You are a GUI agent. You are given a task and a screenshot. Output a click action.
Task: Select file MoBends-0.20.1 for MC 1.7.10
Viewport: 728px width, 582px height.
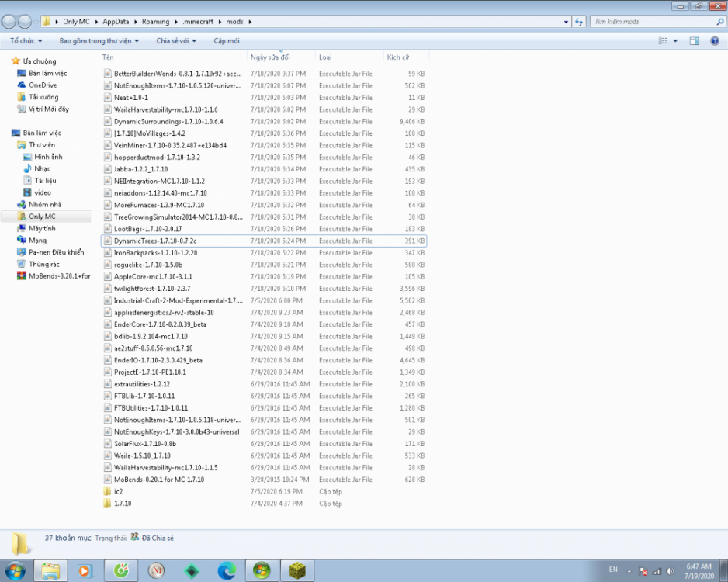263,480
